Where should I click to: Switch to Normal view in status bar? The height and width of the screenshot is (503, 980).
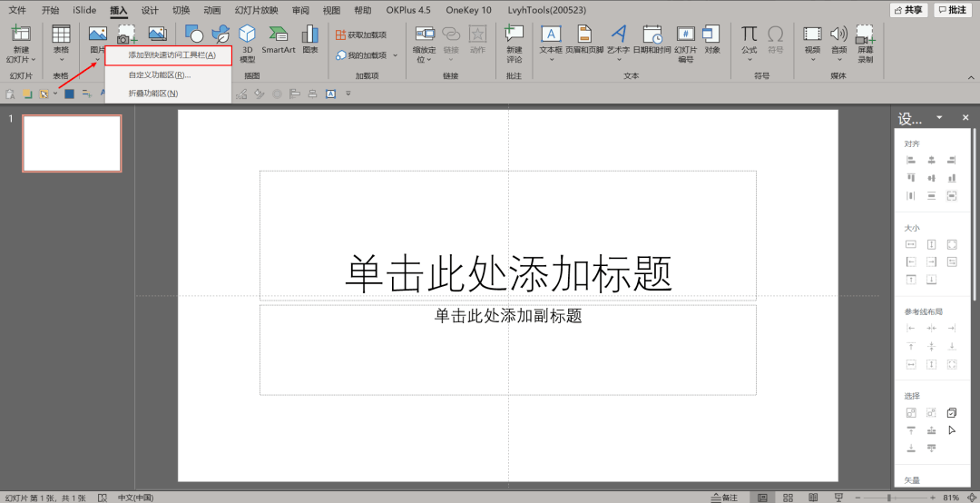tap(762, 498)
